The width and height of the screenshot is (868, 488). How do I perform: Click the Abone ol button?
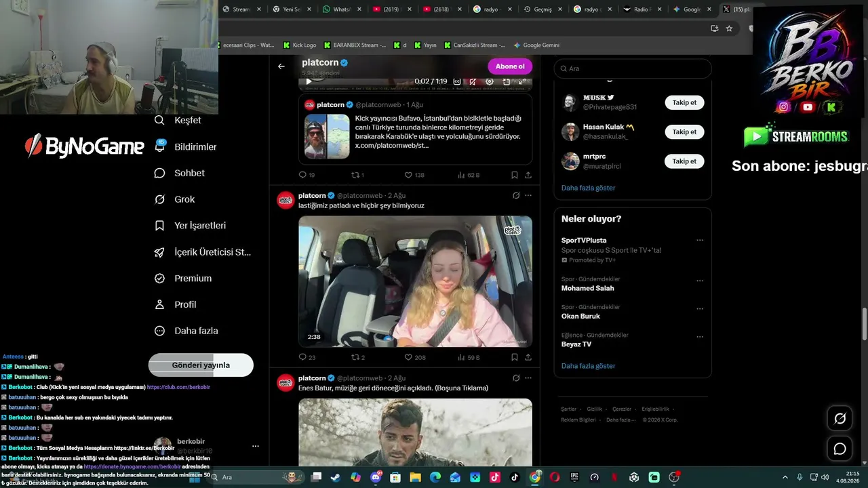point(510,66)
